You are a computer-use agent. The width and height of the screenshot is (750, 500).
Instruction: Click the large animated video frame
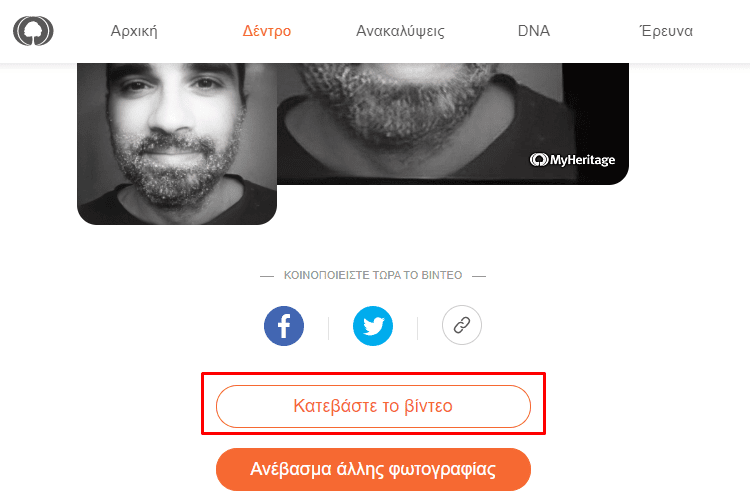pos(452,123)
